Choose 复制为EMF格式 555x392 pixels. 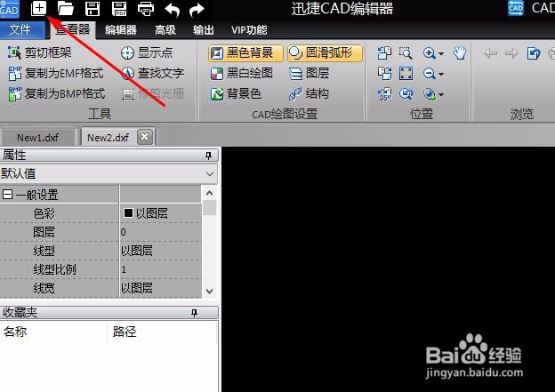tap(56, 73)
